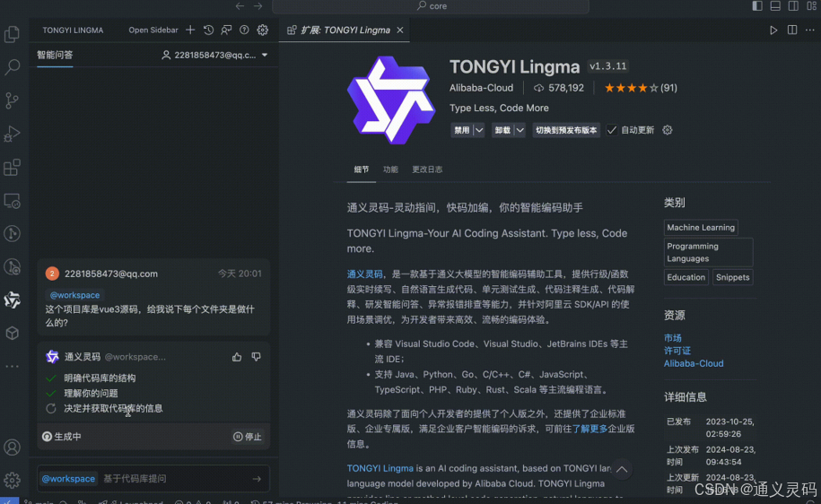Click the scroll-to-top arrow button
The height and width of the screenshot is (504, 821).
622,469
